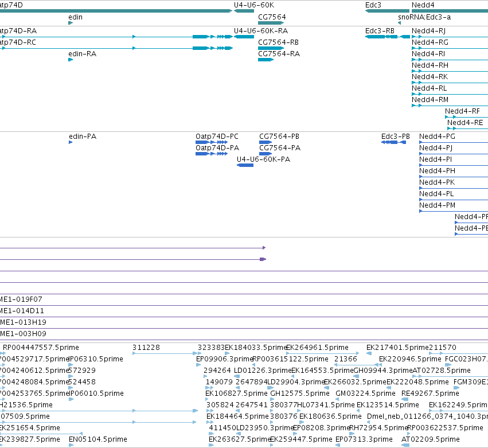This screenshot has width=488, height=448.
Task: Click the edin-PA protein label
Action: (83, 137)
